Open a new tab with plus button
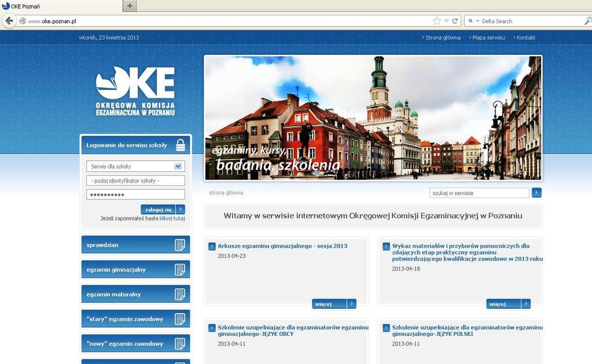Screen dimensions: 592x364 (x=130, y=6)
